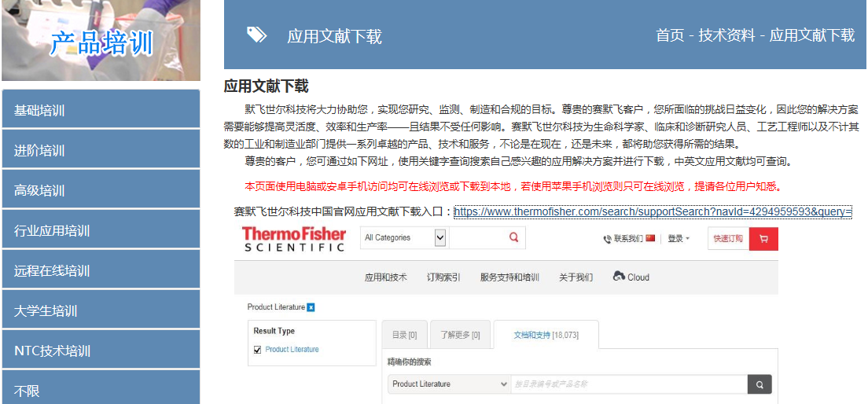The image size is (868, 404).
Task: Click the red search magnifier in Thermo Fisher bar
Action: pyautogui.click(x=513, y=237)
